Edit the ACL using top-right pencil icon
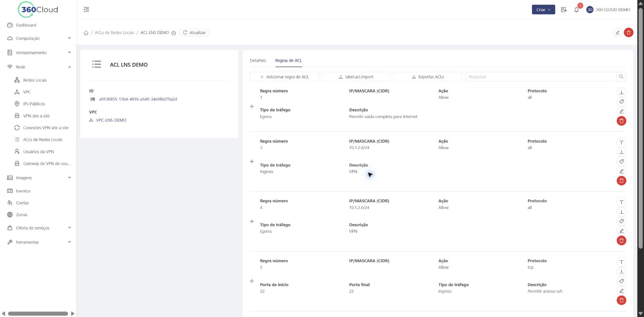 pos(617,33)
